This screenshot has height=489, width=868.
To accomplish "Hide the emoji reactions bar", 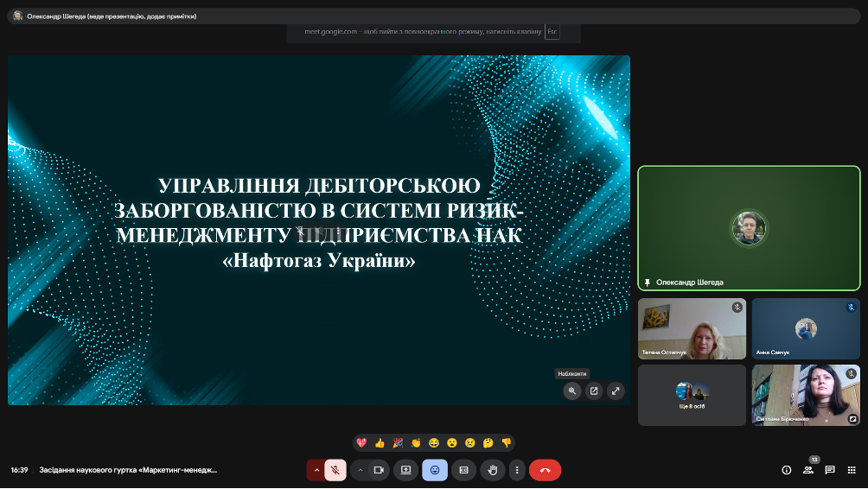I will point(435,470).
